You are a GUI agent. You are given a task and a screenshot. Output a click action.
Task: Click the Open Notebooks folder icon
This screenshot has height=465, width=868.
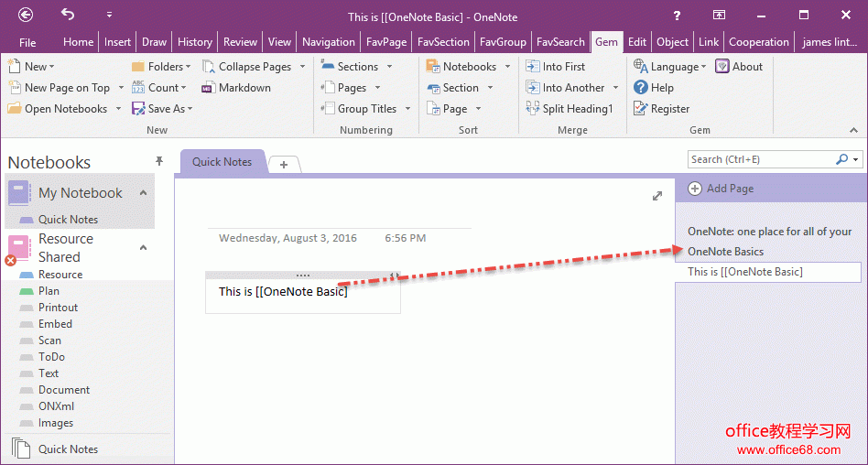click(x=15, y=109)
